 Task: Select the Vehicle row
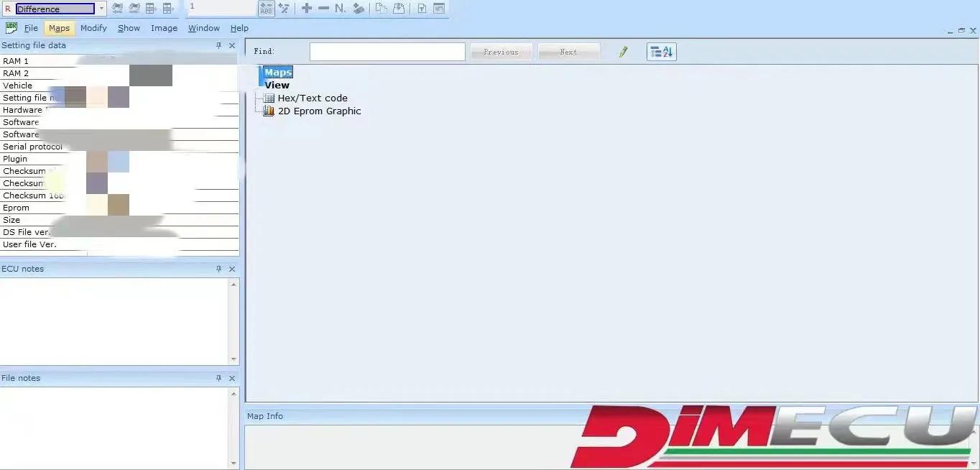119,86
